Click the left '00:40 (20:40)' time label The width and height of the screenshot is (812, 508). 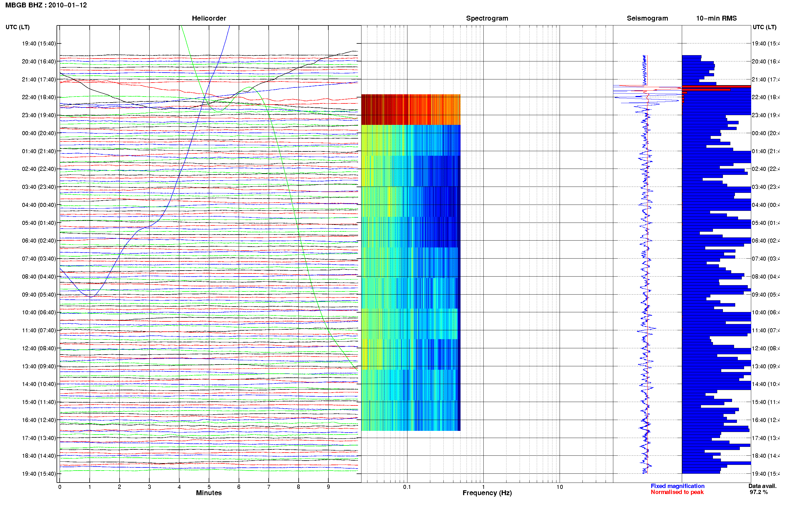(x=39, y=133)
